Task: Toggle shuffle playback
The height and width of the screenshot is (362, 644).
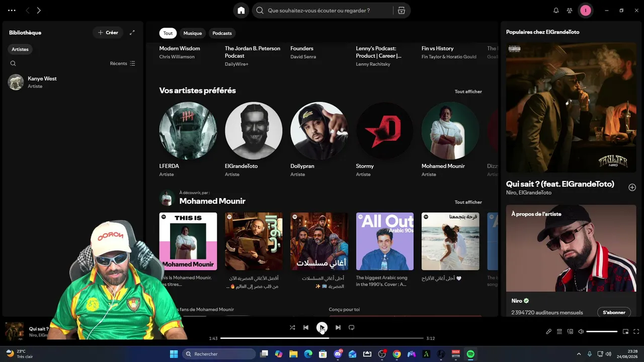Action: tap(292, 327)
